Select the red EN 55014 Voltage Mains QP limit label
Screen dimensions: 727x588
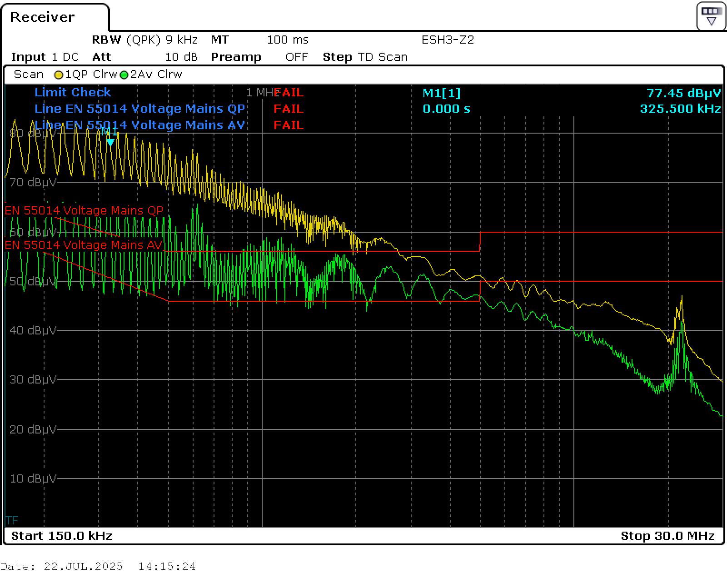84,210
